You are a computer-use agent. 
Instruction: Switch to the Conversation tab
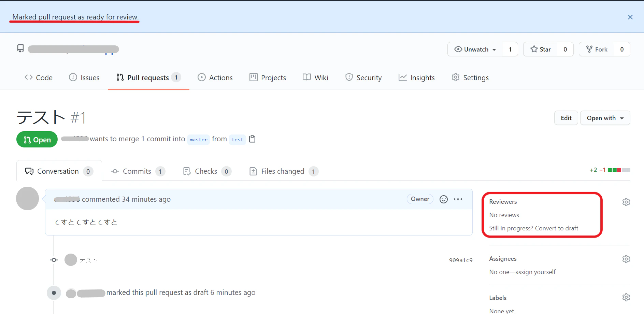(59, 171)
